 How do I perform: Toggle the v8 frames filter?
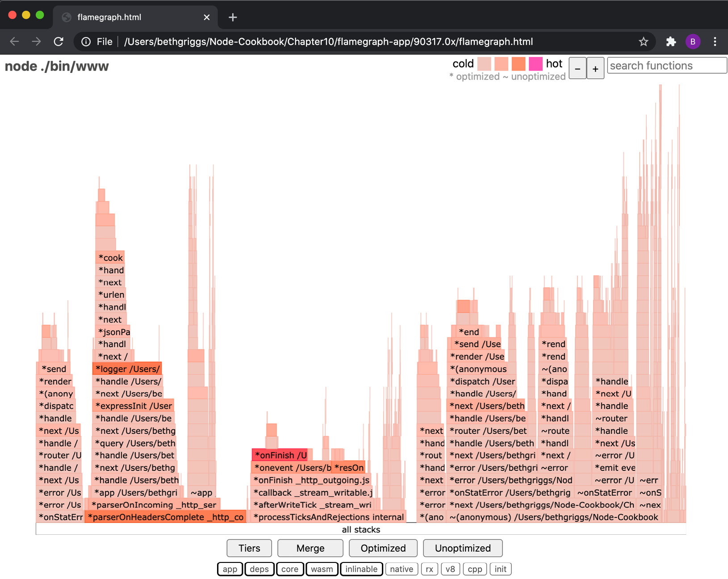(450, 569)
